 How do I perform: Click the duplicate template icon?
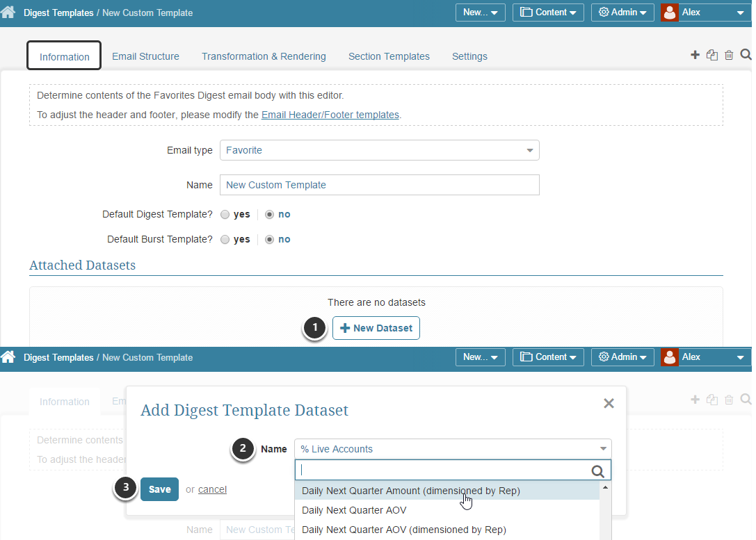pyautogui.click(x=711, y=54)
